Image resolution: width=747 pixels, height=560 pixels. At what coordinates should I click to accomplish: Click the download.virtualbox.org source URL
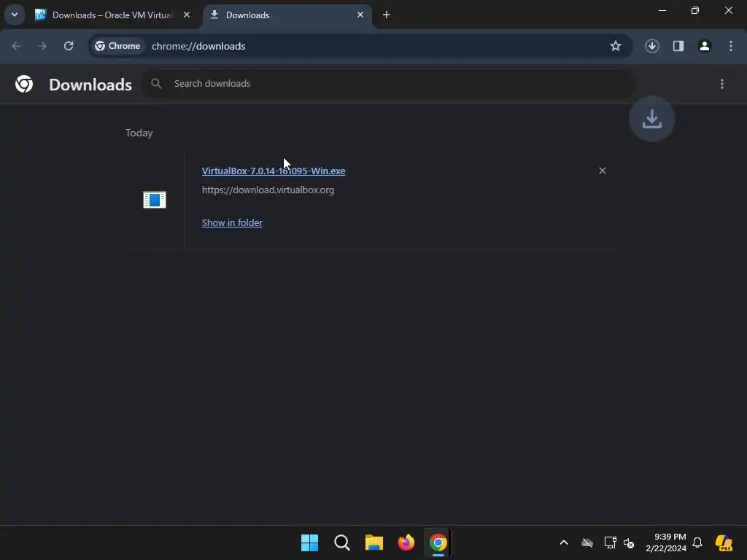[268, 190]
